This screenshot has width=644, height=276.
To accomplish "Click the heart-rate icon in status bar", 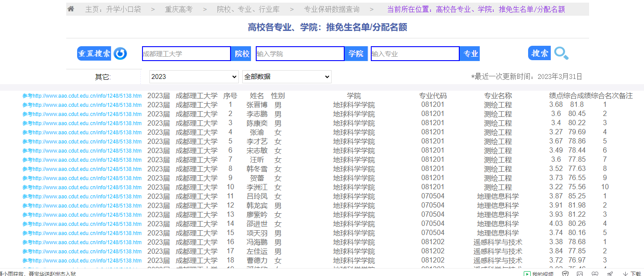I will (595, 273).
